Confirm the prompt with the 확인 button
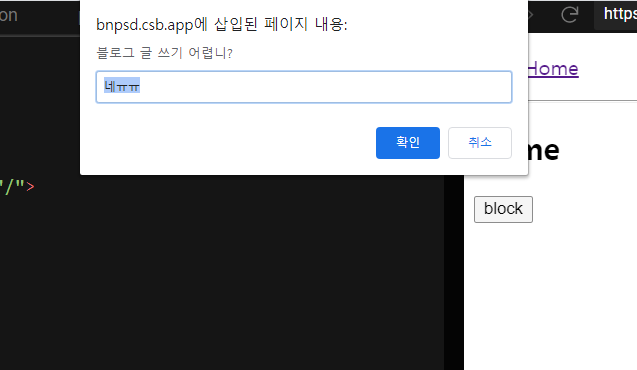637x370 pixels. [x=407, y=143]
